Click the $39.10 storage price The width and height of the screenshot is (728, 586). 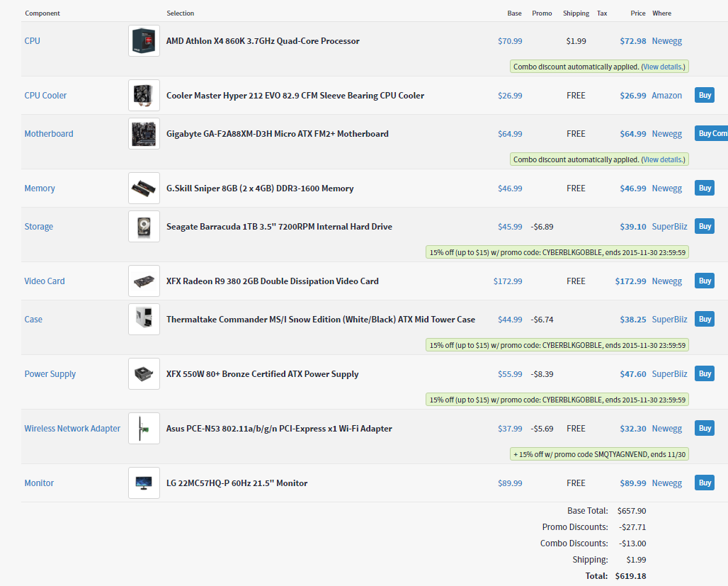coord(633,226)
